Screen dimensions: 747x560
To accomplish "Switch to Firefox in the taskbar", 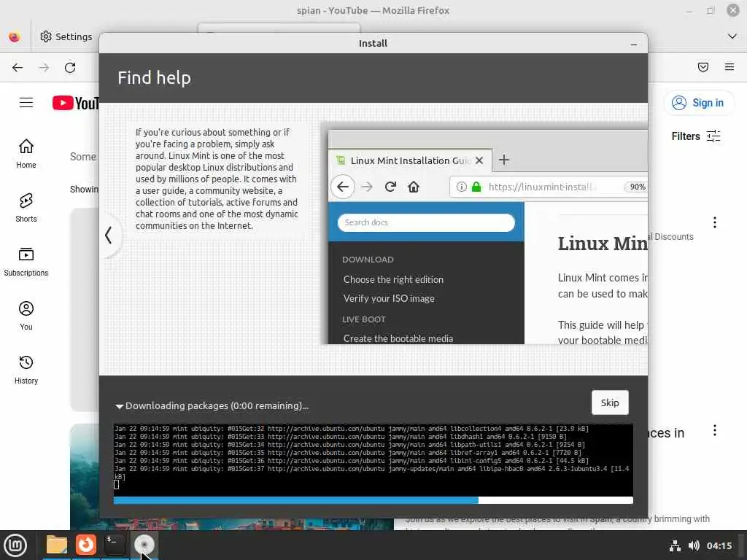I will pyautogui.click(x=86, y=545).
